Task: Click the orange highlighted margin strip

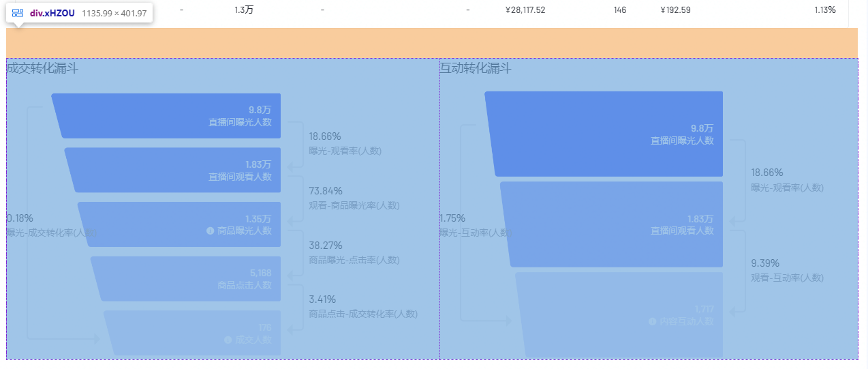Action: (x=432, y=43)
